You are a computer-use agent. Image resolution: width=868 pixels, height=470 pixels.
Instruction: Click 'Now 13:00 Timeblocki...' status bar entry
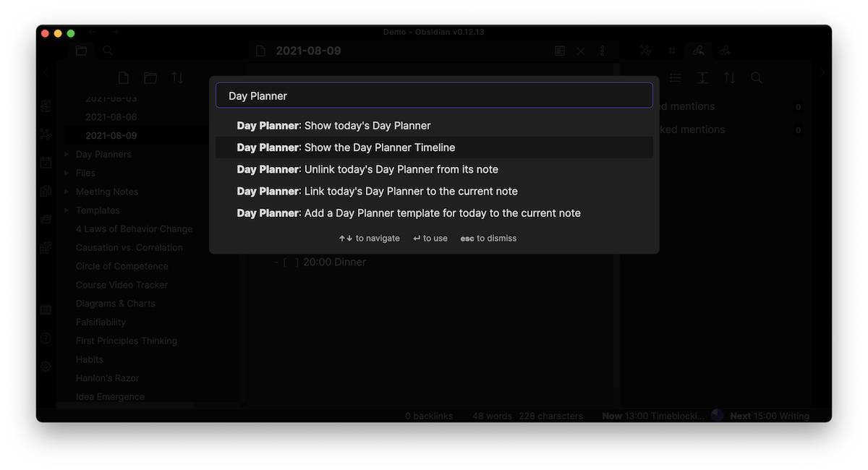click(x=653, y=416)
